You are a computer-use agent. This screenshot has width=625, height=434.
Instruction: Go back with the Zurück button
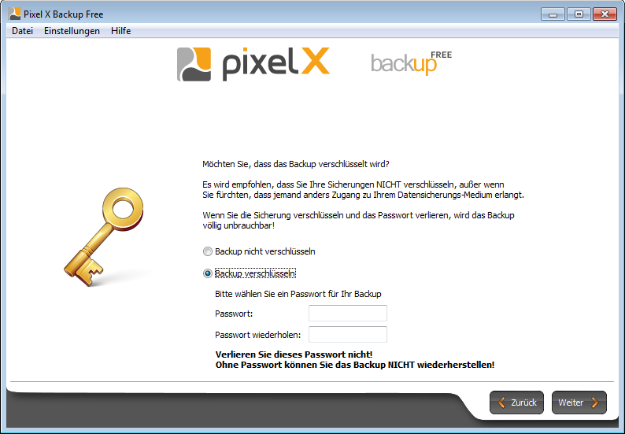coord(517,403)
